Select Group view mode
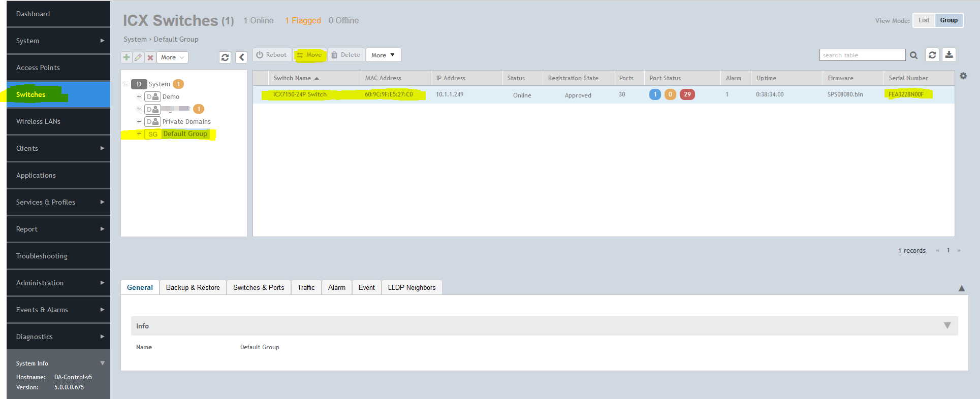This screenshot has width=980, height=399. click(x=949, y=20)
